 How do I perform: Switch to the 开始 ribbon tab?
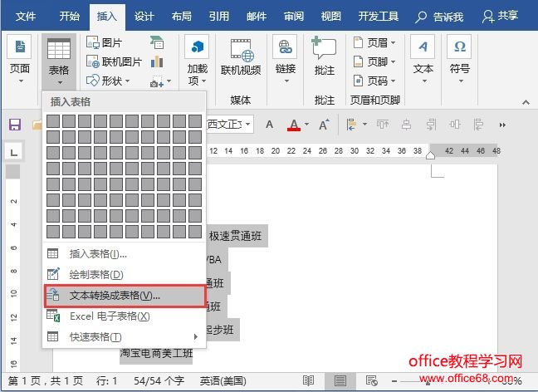tap(69, 16)
